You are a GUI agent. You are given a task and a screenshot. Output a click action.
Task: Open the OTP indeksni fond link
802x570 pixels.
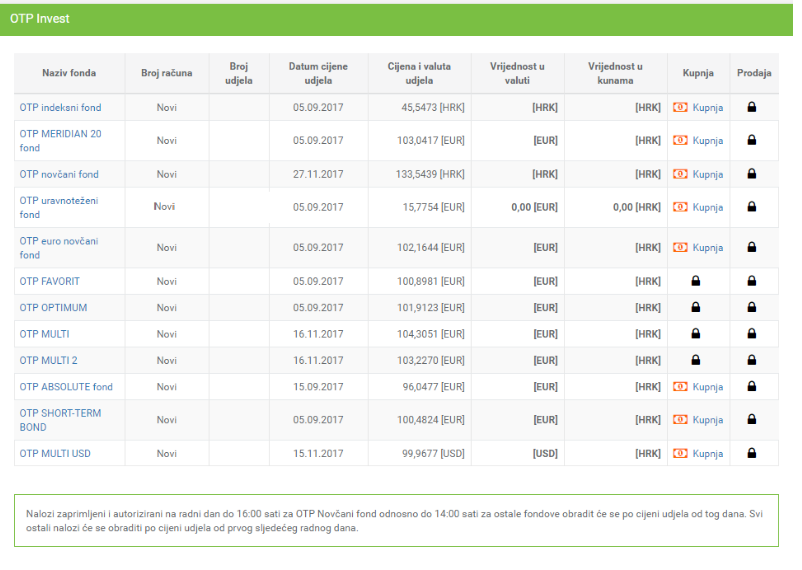click(x=60, y=107)
